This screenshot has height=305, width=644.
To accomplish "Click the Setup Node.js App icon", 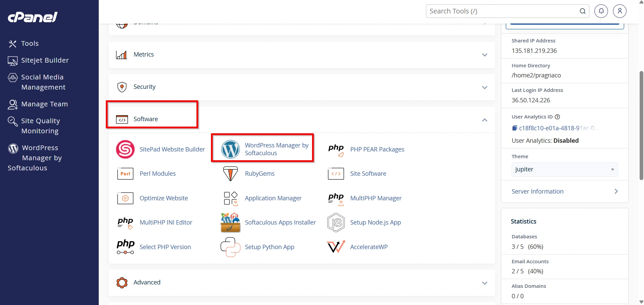I will click(x=336, y=223).
